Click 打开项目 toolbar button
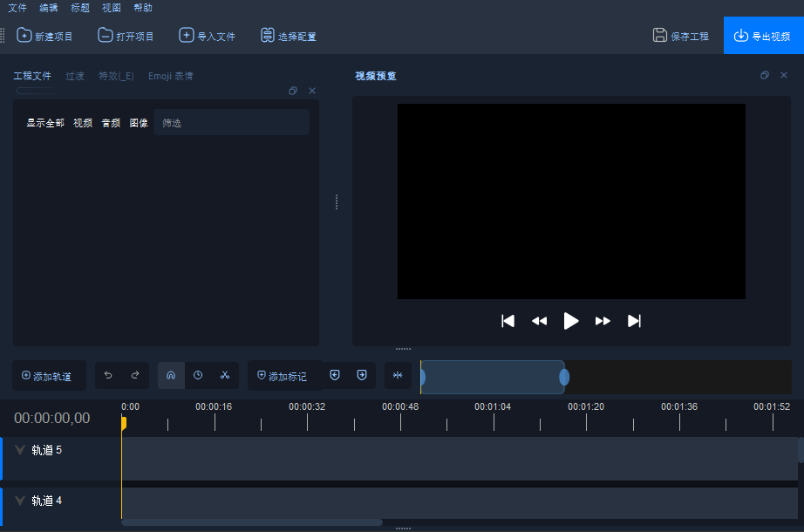The width and height of the screenshot is (804, 532). [x=126, y=36]
